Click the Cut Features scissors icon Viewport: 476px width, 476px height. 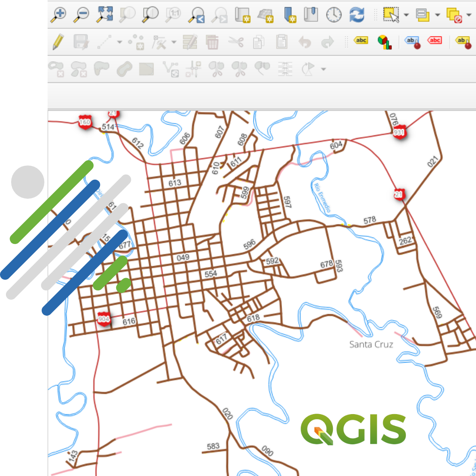click(236, 41)
